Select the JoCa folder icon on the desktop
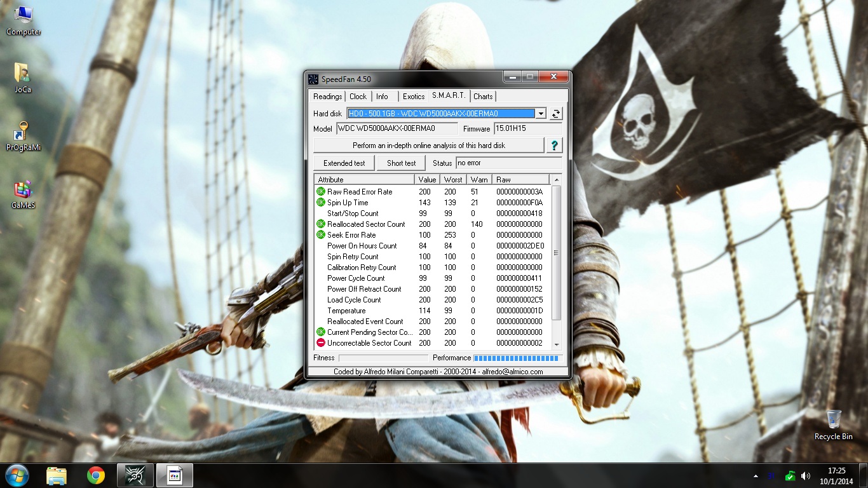Viewport: 868px width, 488px height. click(23, 78)
